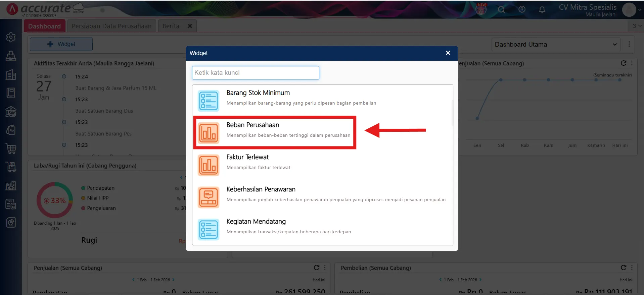644x295 pixels.
Task: Select the Beban Perusahaan widget icon
Action: (x=209, y=133)
